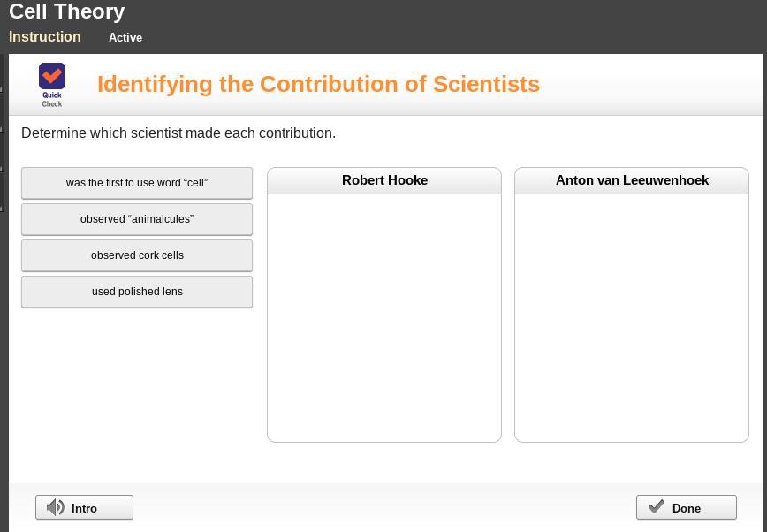Click the checkmark icon on Done button

pyautogui.click(x=656, y=507)
